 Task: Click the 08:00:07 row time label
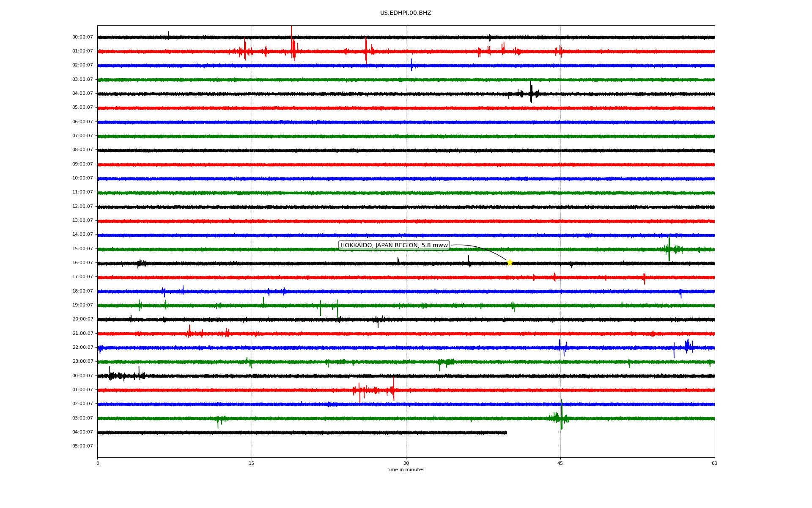click(x=82, y=150)
